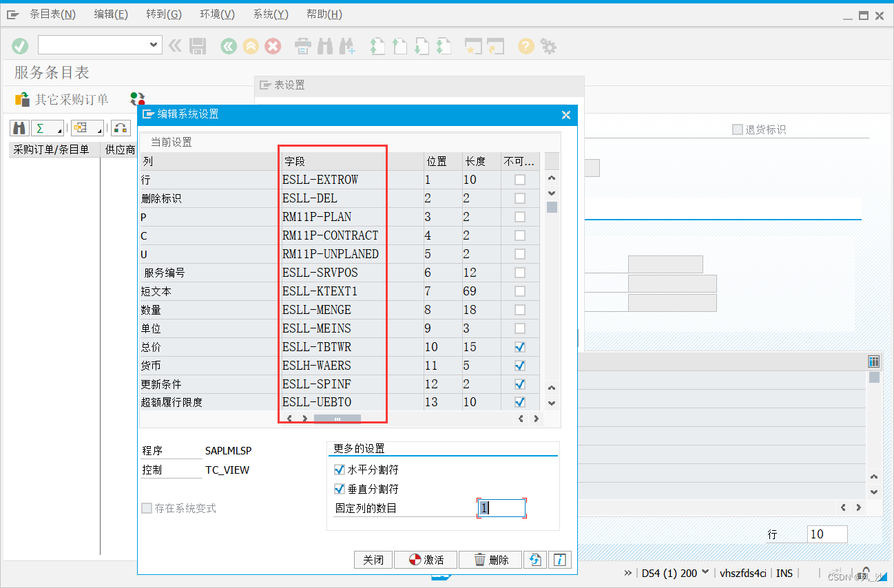Click the Save floppy disk icon
Screen dimensions: 894x588
click(x=198, y=46)
